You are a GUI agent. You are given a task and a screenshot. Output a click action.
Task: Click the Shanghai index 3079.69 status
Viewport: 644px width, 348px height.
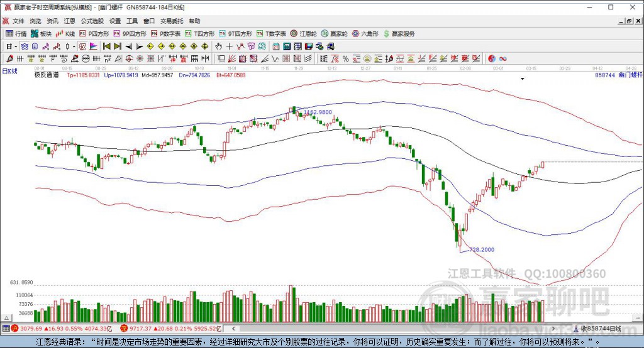coord(62,329)
